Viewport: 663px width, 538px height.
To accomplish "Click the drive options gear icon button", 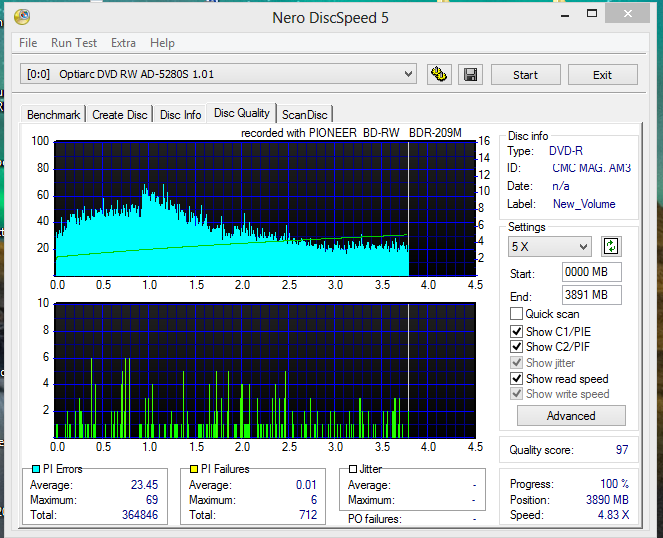I will (439, 74).
